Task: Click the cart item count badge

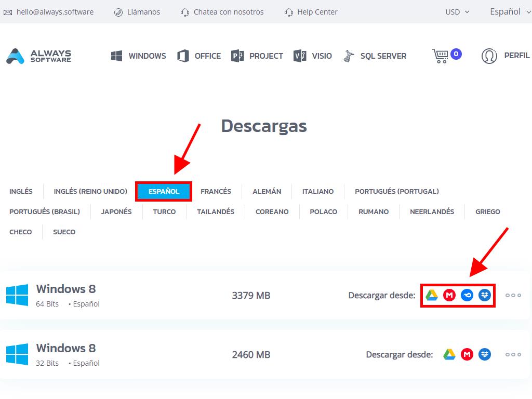Action: (456, 54)
